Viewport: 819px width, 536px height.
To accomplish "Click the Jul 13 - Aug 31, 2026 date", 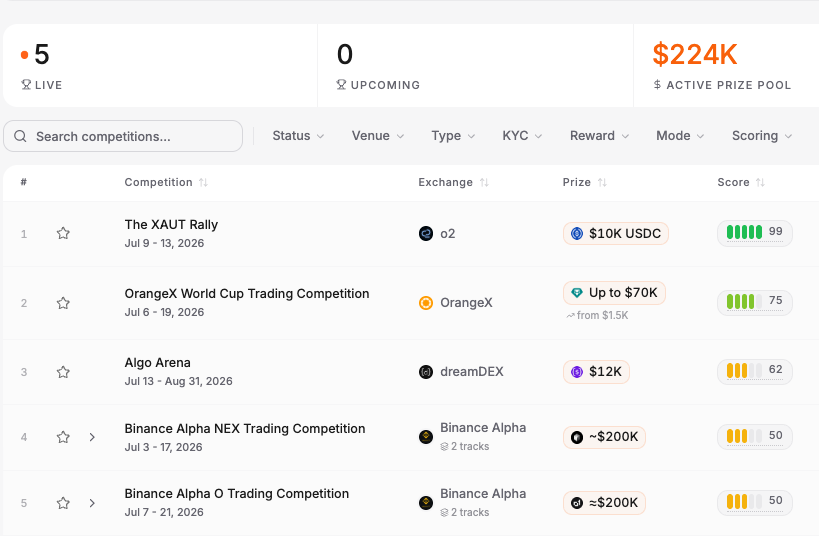I will [x=179, y=381].
